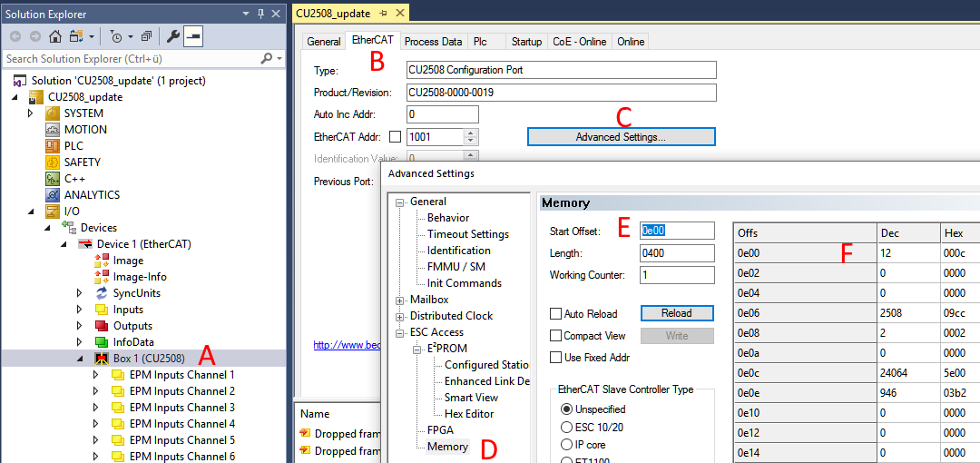Image resolution: width=980 pixels, height=463 pixels.
Task: Select the PLC node icon
Action: pyautogui.click(x=53, y=146)
